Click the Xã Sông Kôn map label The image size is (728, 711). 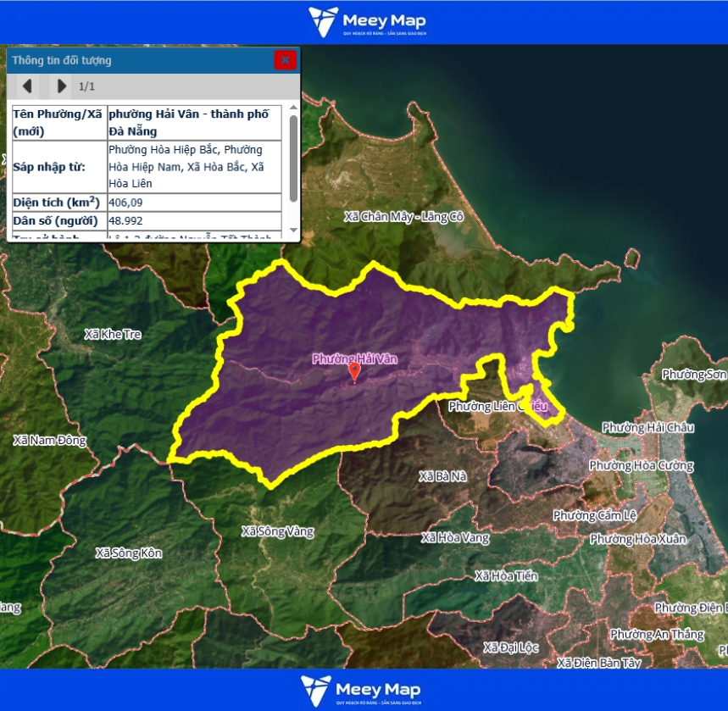pos(128,553)
